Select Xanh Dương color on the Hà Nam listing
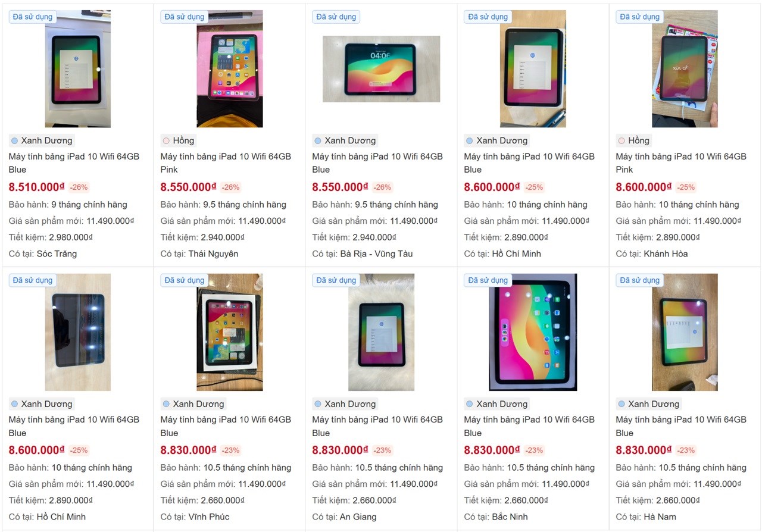The image size is (762, 532). (648, 404)
